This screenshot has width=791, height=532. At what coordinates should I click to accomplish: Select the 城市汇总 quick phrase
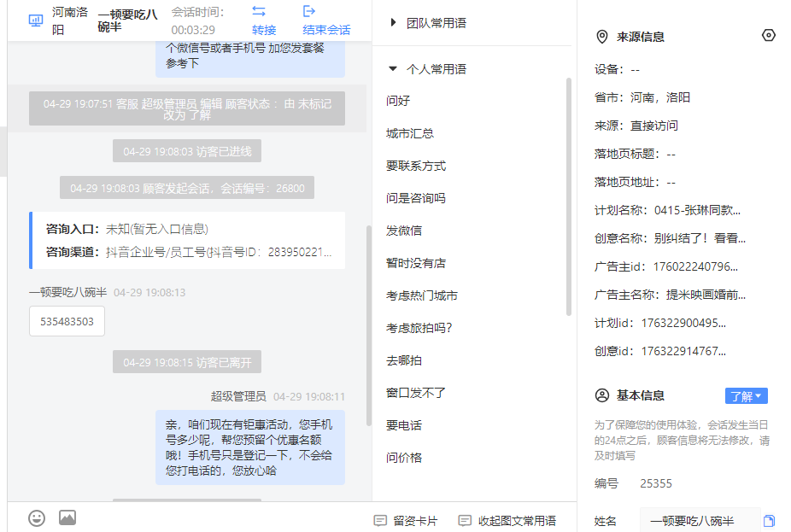410,133
